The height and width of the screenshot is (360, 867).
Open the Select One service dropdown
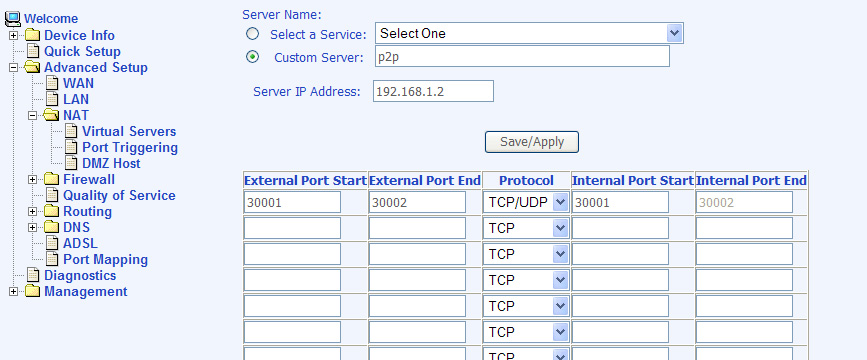point(529,33)
